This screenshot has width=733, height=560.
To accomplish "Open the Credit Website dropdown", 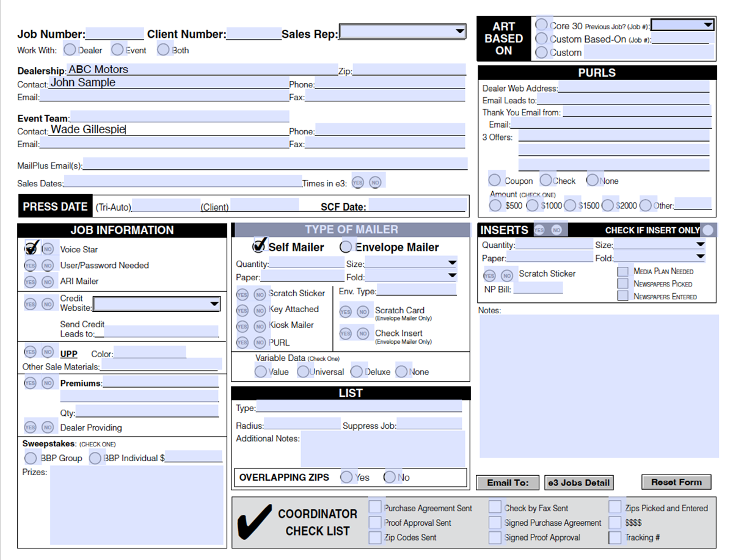I will [157, 304].
